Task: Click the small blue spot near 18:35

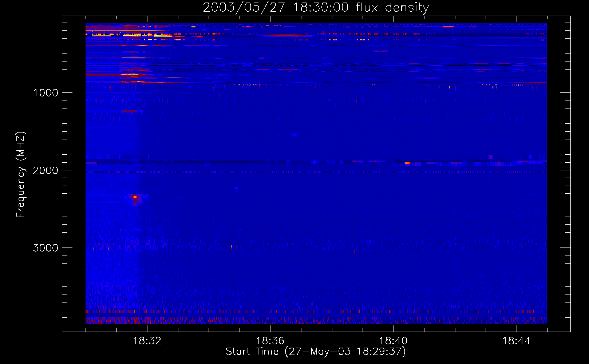Action: pyautogui.click(x=236, y=188)
